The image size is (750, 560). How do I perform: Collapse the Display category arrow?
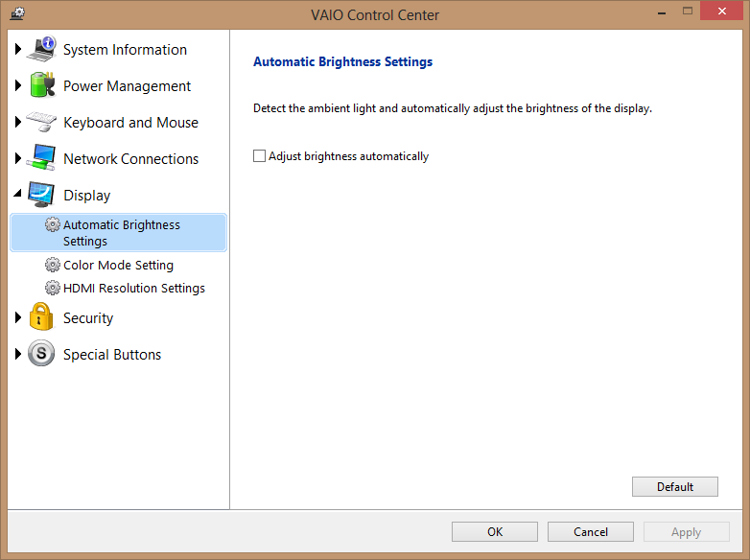[18, 193]
